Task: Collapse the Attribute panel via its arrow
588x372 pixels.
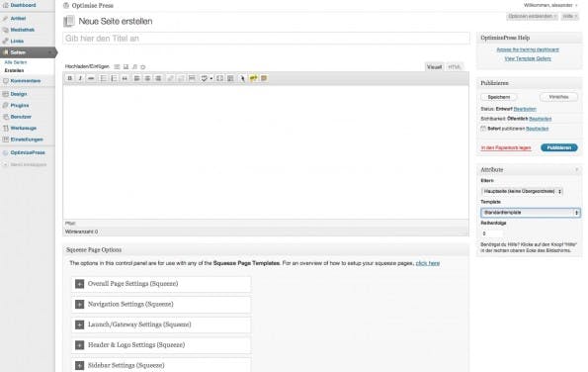Action: (x=577, y=169)
